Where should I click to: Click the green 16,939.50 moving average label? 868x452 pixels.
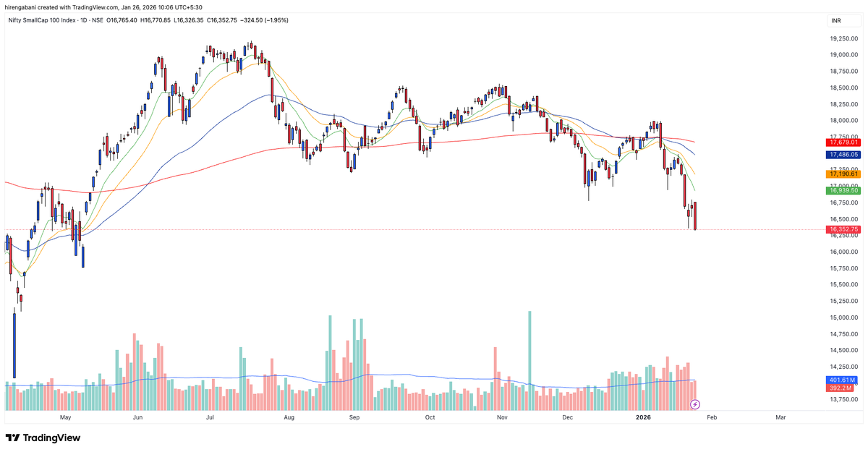(x=843, y=190)
